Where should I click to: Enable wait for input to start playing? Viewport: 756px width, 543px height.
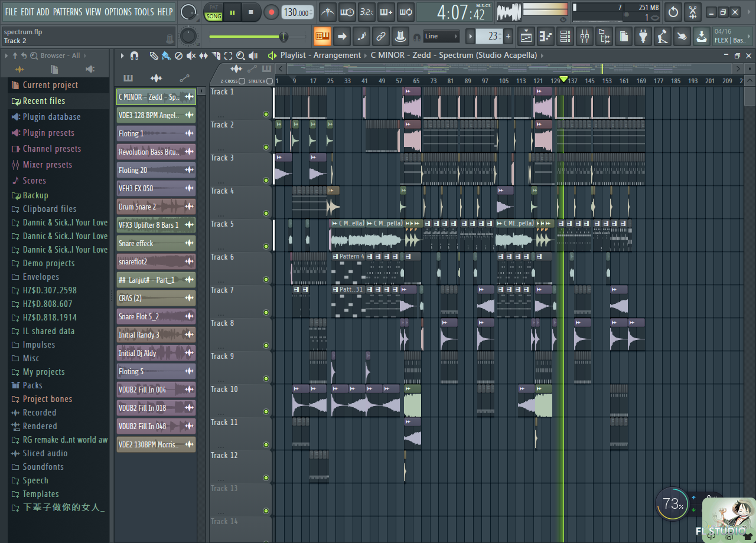coord(347,12)
